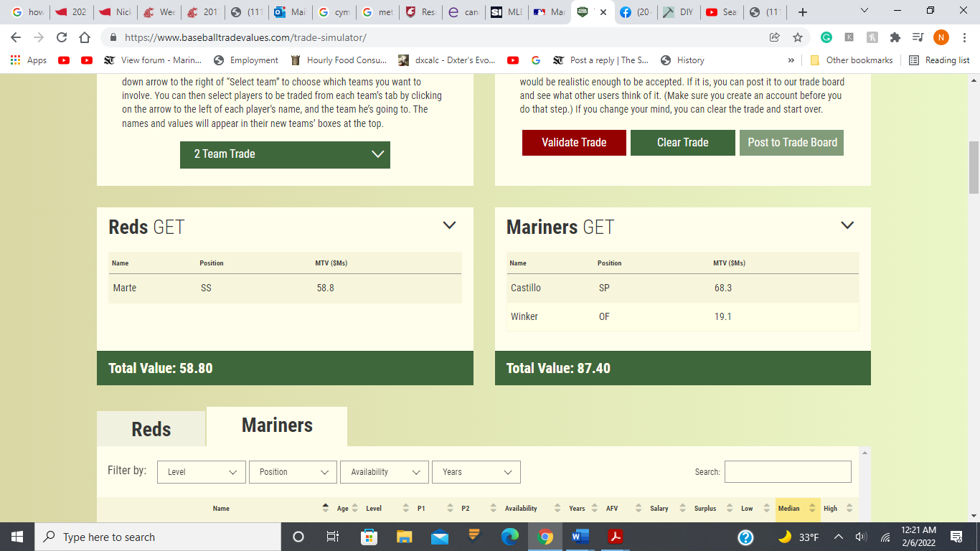The width and height of the screenshot is (980, 551).
Task: Launch Microsoft Store from the taskbar
Action: [x=369, y=537]
